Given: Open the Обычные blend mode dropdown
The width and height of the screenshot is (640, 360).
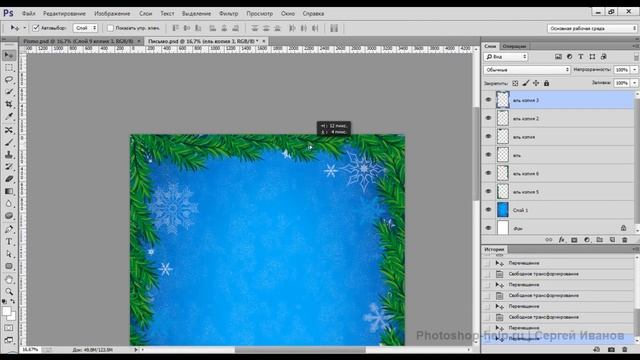Looking at the screenshot, I should tap(527, 70).
